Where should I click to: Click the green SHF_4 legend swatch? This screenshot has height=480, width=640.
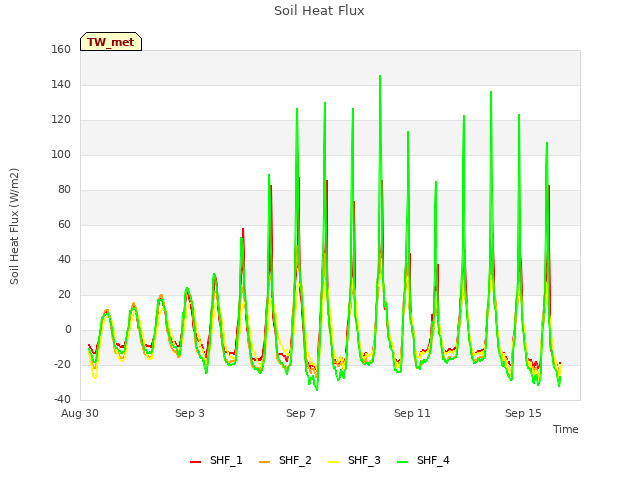click(x=402, y=462)
